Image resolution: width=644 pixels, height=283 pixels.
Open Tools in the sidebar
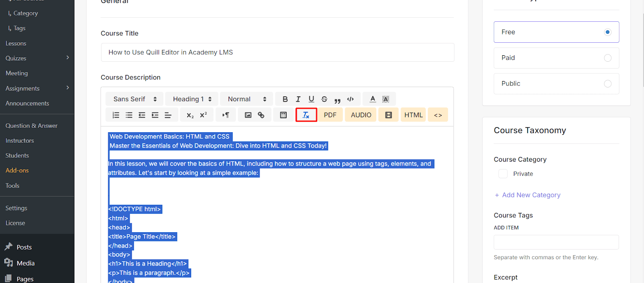pos(12,186)
